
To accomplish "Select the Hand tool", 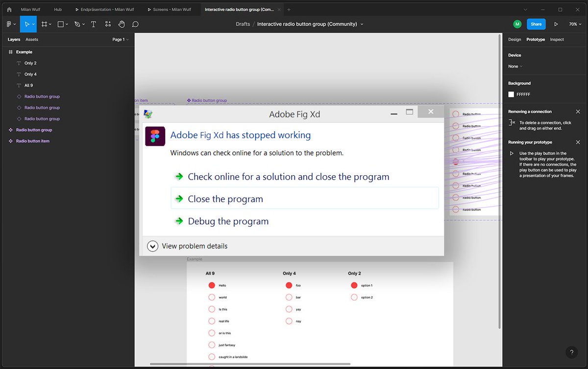I will click(x=122, y=24).
